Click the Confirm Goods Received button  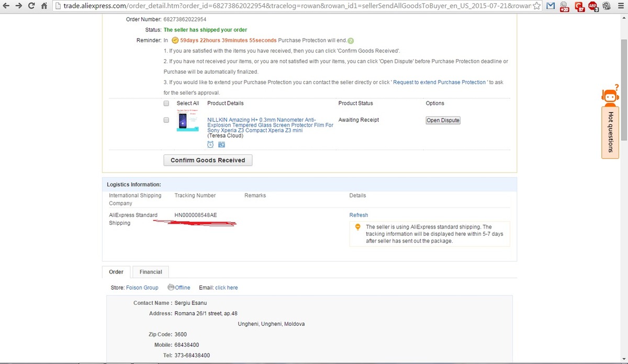pos(208,160)
